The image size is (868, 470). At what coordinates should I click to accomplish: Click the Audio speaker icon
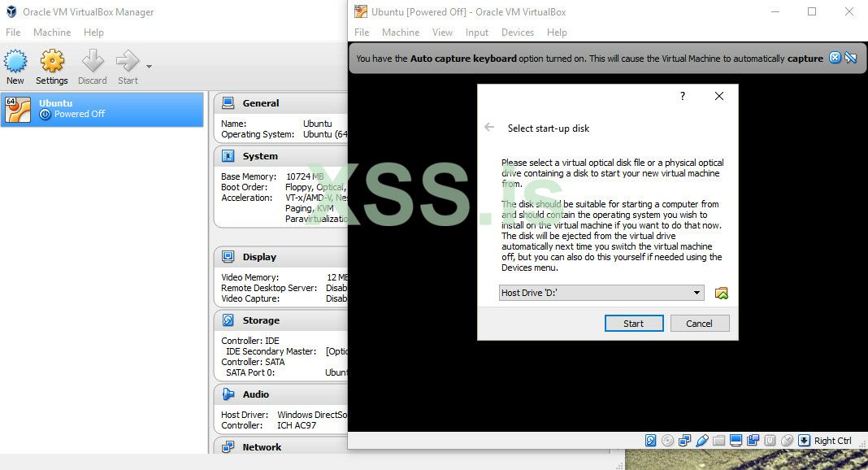coord(228,394)
